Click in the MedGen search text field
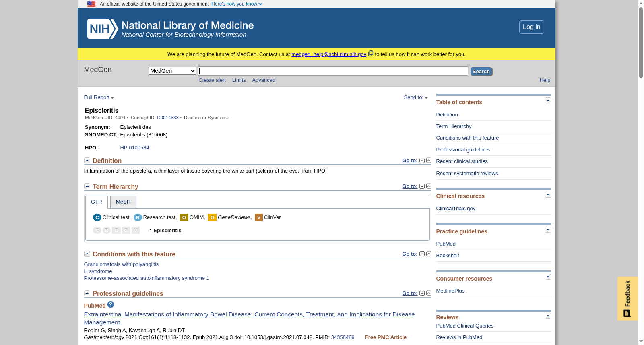This screenshot has height=345, width=644. click(333, 71)
